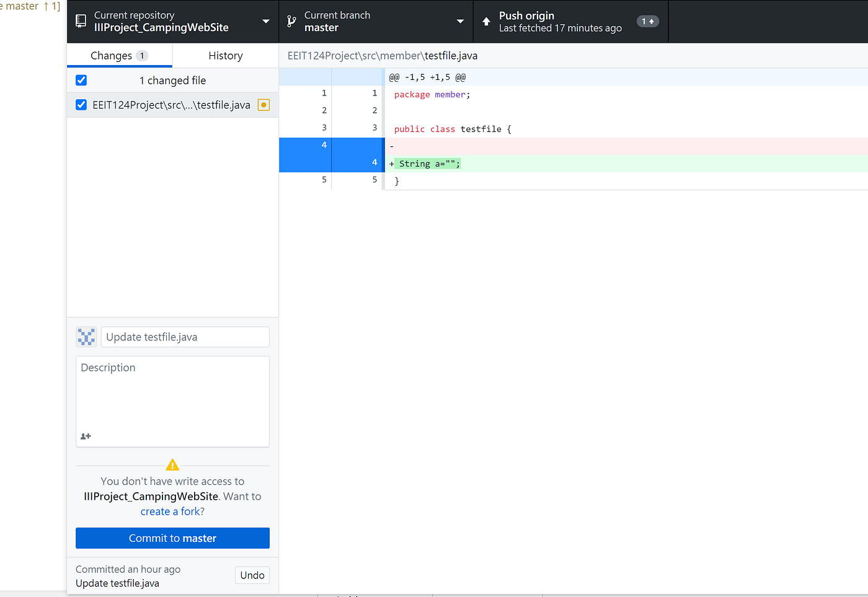This screenshot has width=868, height=597.
Task: Click the repository icon in the toolbar
Action: 81,21
